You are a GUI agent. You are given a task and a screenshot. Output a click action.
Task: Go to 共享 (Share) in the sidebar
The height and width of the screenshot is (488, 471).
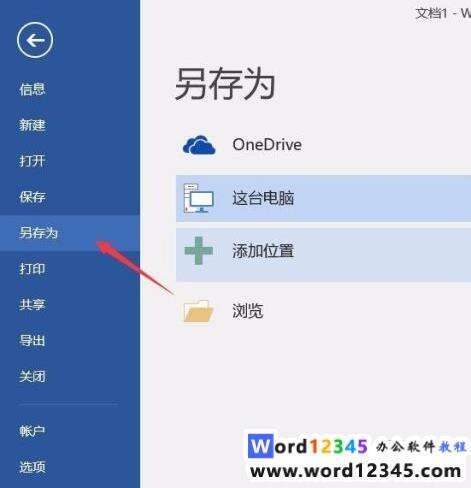coord(32,305)
